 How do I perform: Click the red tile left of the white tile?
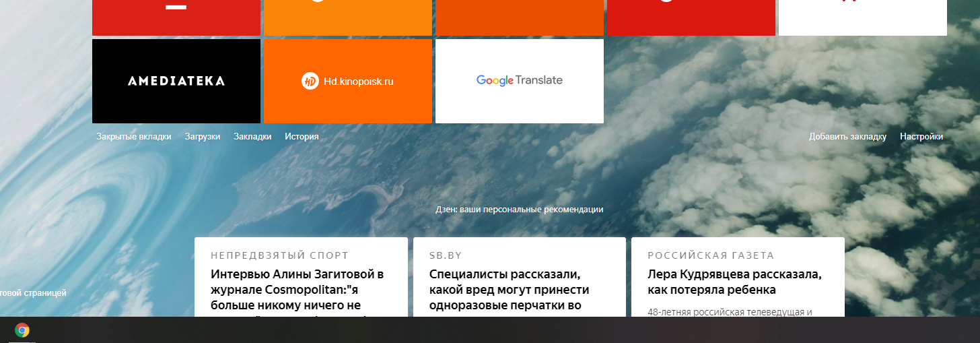691,17
